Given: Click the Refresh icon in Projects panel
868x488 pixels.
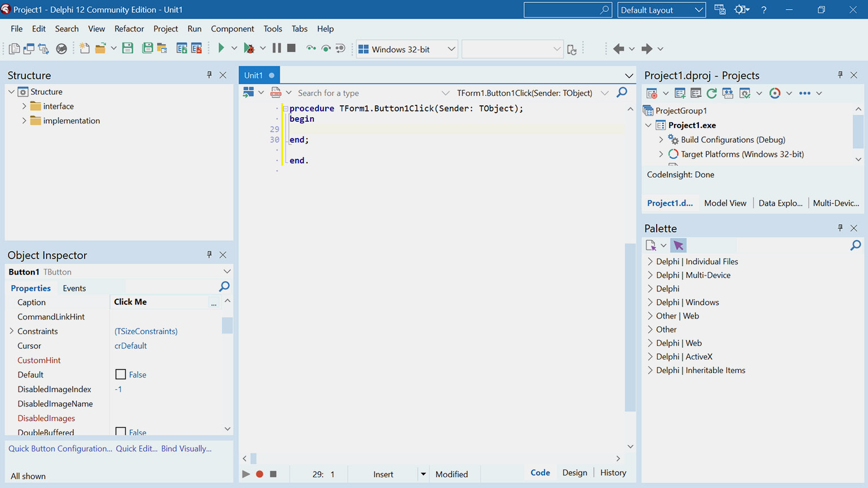Looking at the screenshot, I should (712, 93).
